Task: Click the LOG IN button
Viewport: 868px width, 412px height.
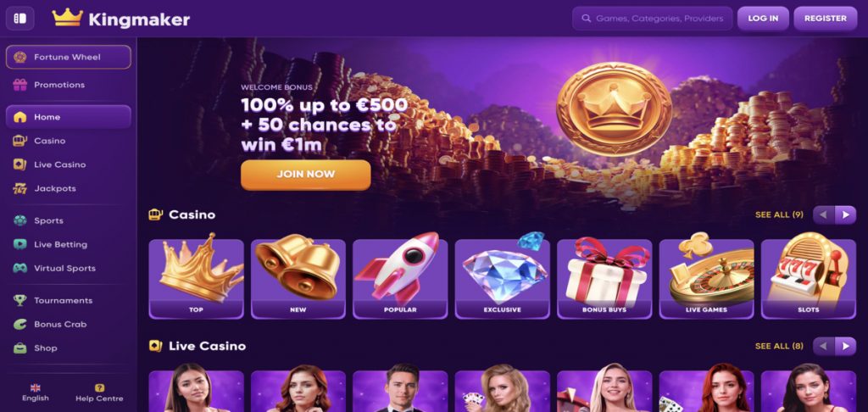Action: 763,19
